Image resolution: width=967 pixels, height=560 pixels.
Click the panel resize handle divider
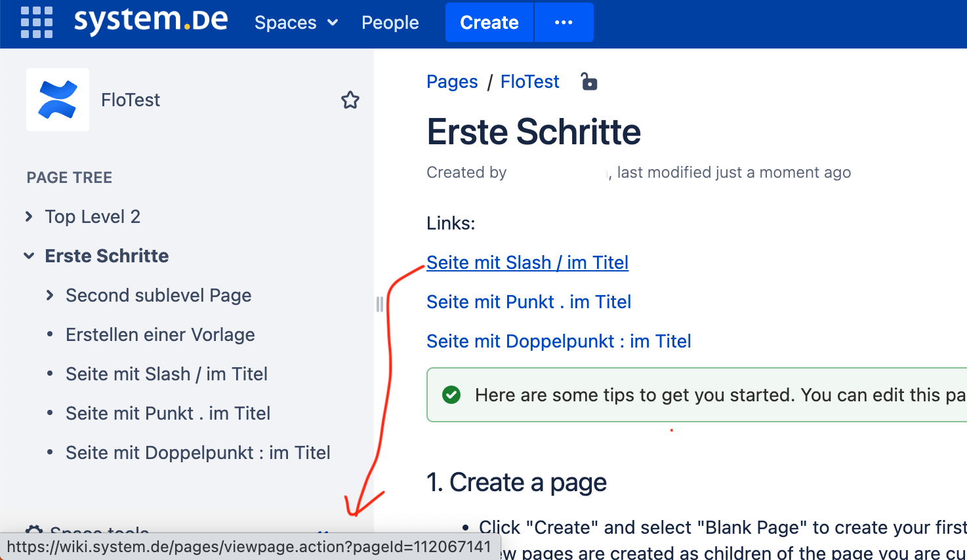tap(379, 304)
